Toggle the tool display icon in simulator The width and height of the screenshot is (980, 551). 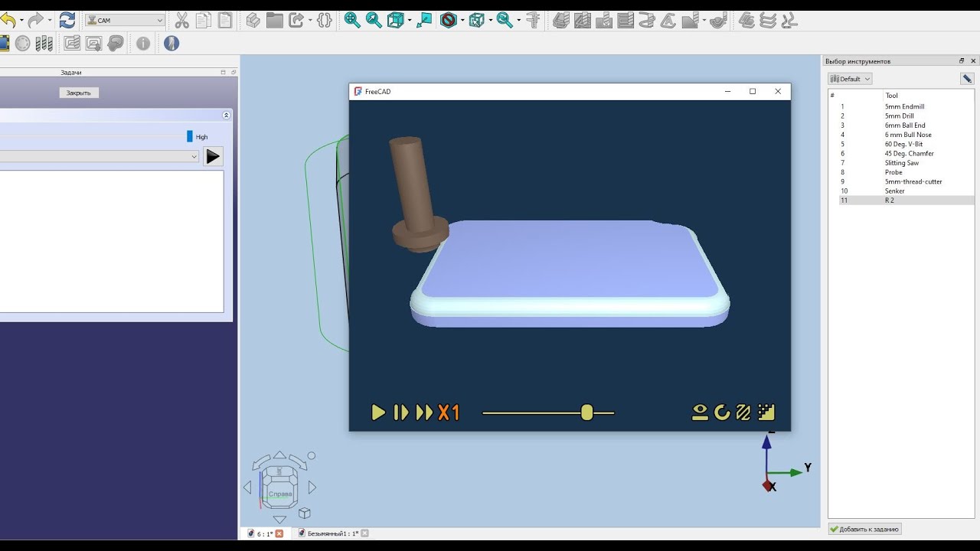pyautogui.click(x=700, y=412)
